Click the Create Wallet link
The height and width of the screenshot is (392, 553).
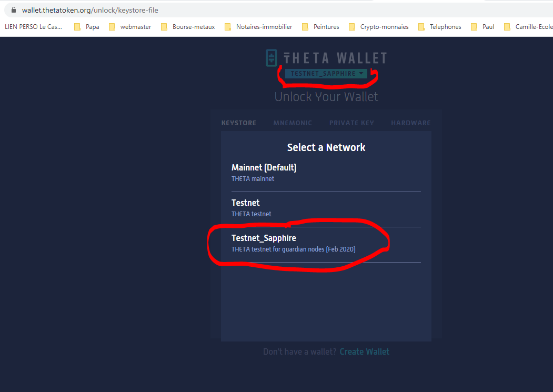coord(364,352)
